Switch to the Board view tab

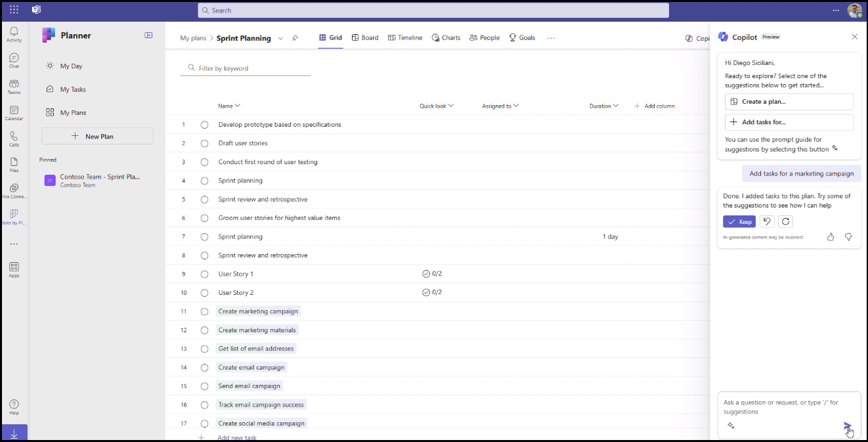tap(365, 38)
